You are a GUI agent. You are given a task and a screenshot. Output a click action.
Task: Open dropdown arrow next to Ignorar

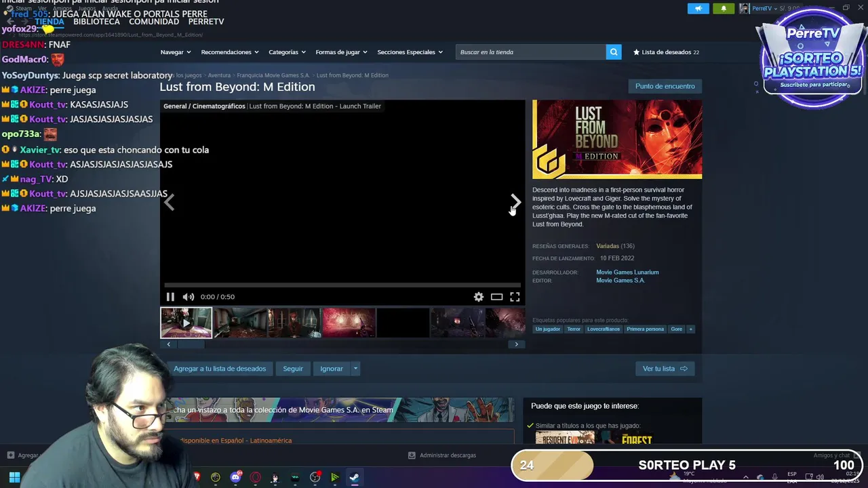(355, 369)
